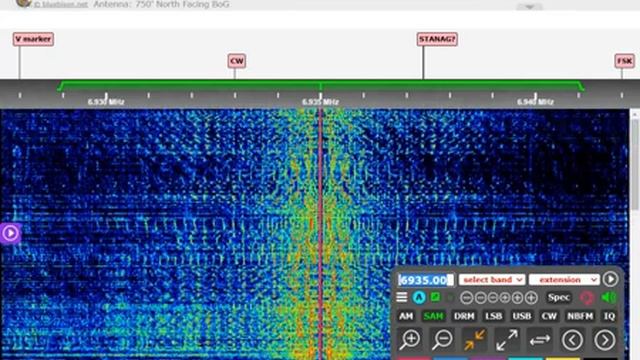Open the select band dropdown
This screenshot has width=640, height=360.
(x=492, y=280)
